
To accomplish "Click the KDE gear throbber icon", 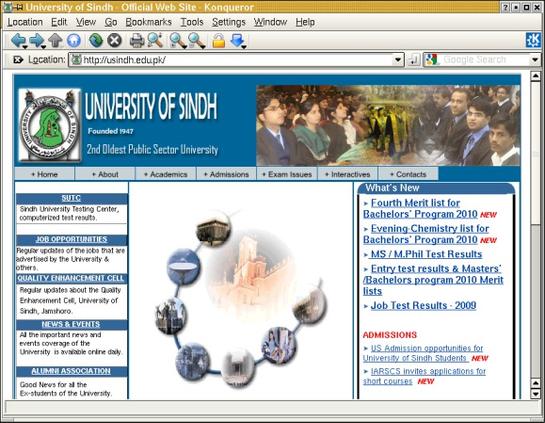I will [x=533, y=40].
